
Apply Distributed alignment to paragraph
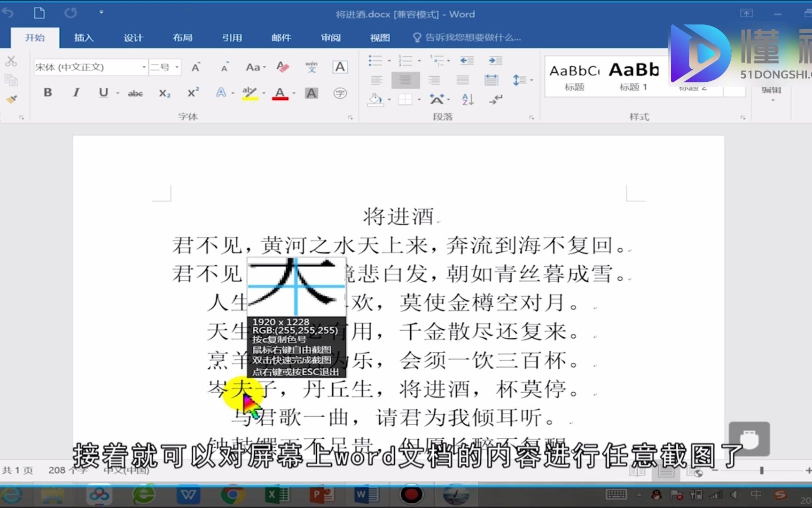click(x=492, y=80)
